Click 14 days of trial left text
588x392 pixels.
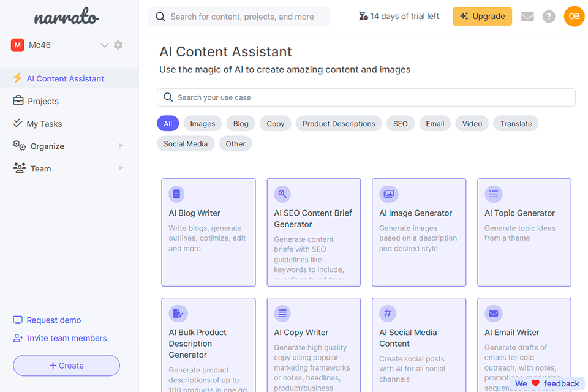coord(404,16)
